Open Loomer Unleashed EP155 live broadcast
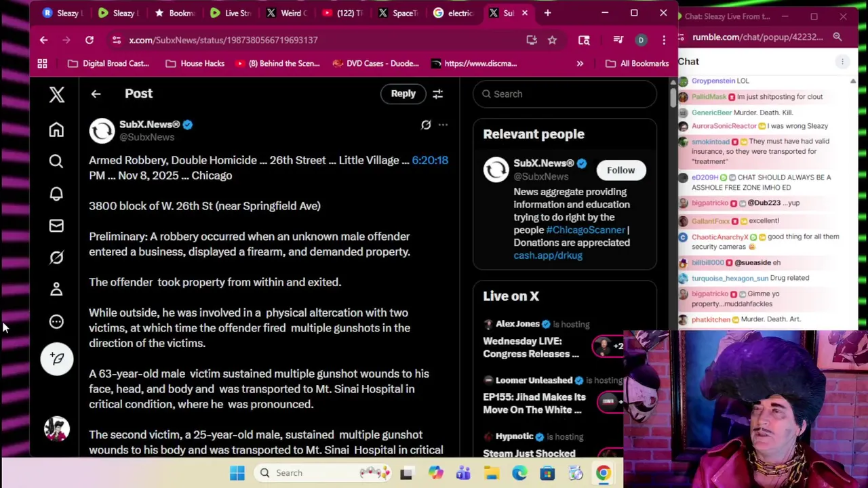868x488 pixels. [x=552, y=395]
